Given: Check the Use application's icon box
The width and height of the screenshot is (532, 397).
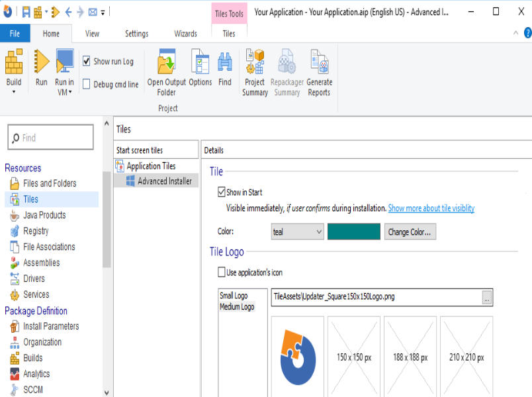Looking at the screenshot, I should pyautogui.click(x=222, y=272).
